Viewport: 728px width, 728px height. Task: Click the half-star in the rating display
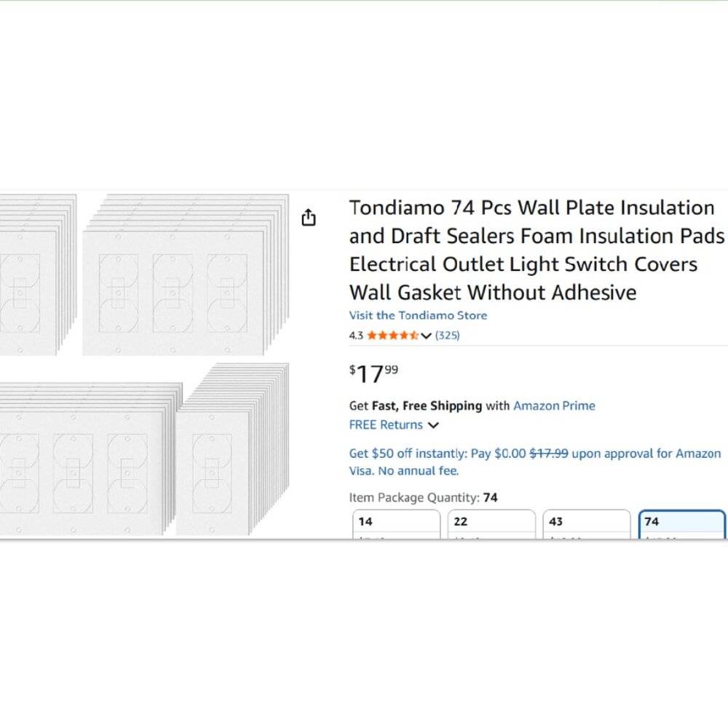click(x=412, y=336)
